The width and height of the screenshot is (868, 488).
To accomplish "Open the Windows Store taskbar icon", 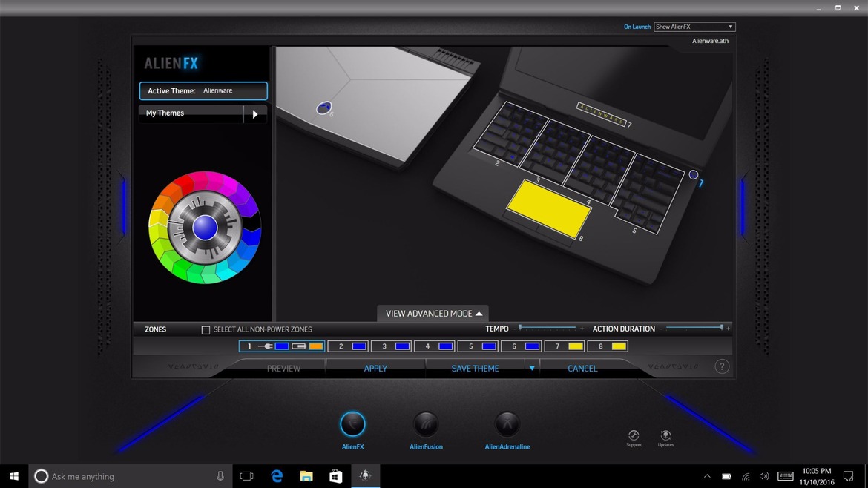I will pyautogui.click(x=335, y=476).
